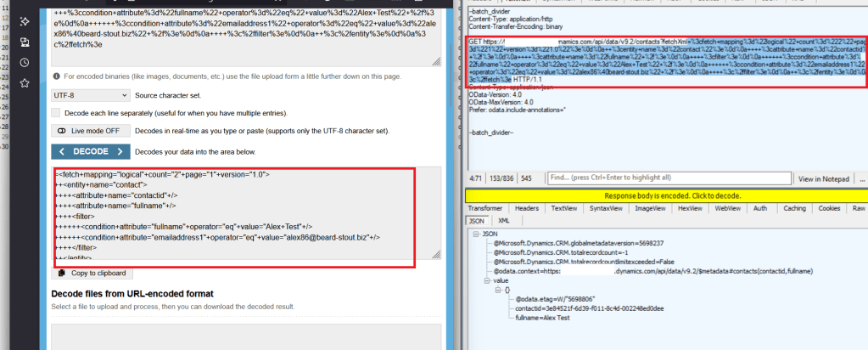The height and width of the screenshot is (350, 868).
Task: Open the response Cookies tab
Action: click(x=829, y=209)
